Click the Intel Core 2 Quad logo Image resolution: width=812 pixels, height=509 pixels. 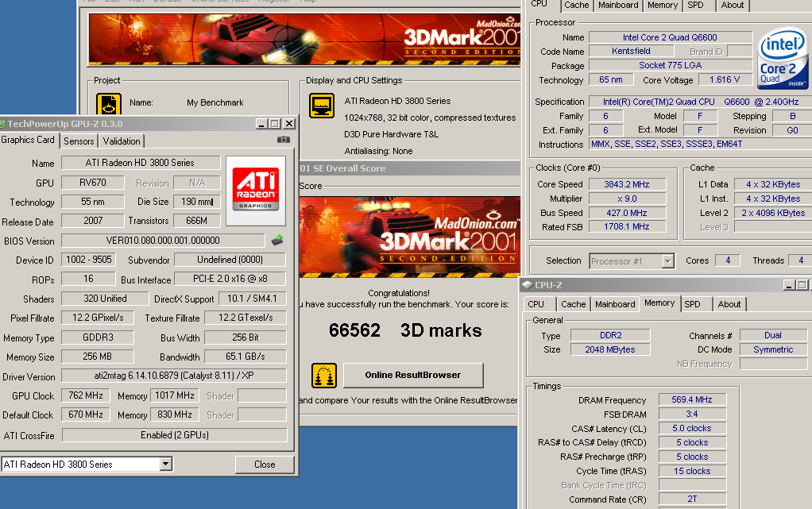click(x=783, y=59)
